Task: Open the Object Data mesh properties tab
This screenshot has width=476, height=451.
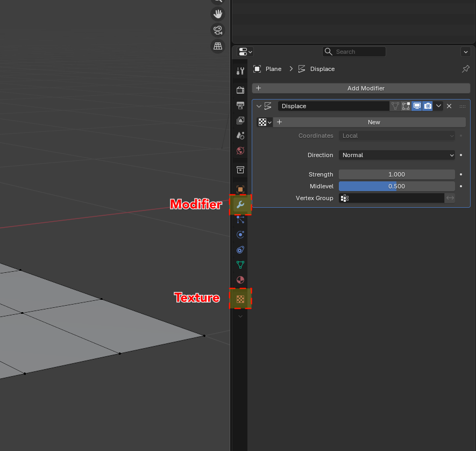Action: [x=240, y=265]
